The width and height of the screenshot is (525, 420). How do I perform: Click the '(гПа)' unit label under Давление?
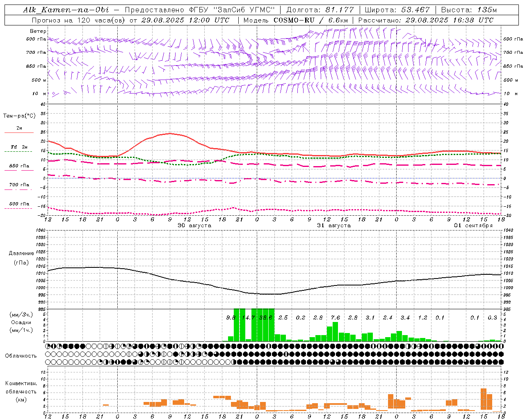coord(21,263)
